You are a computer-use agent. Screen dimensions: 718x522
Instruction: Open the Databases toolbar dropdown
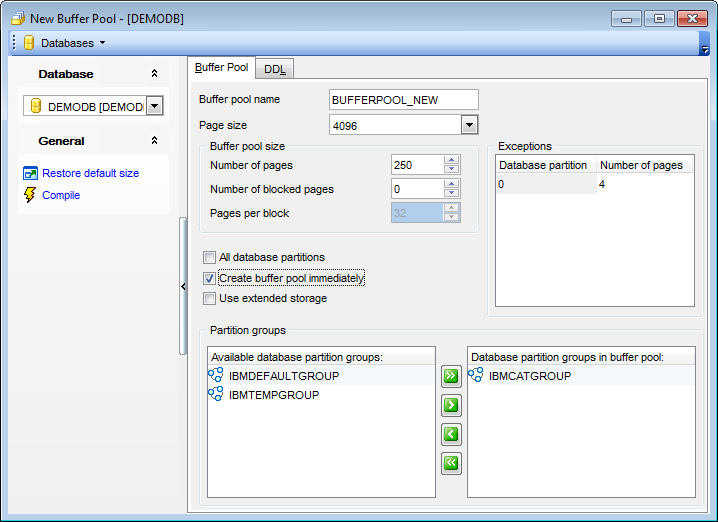pyautogui.click(x=103, y=43)
